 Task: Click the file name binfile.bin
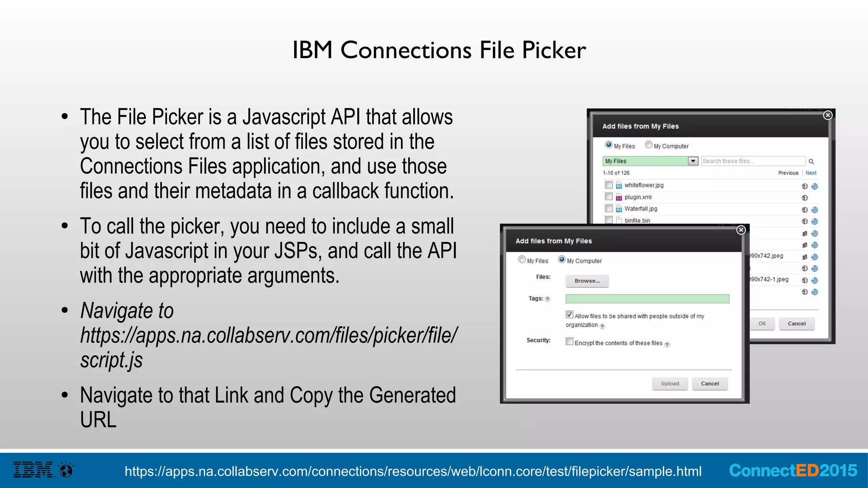coord(637,220)
